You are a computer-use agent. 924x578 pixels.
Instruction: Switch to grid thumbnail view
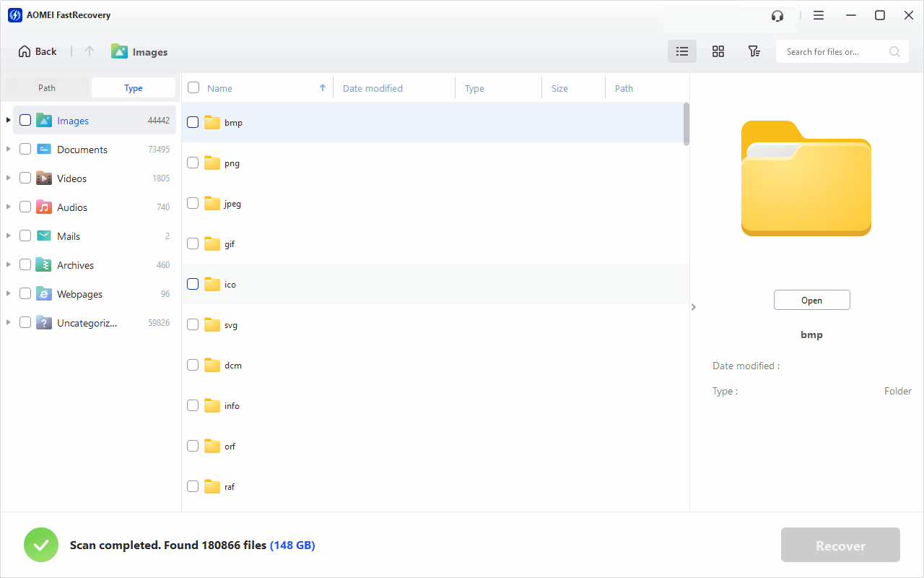pyautogui.click(x=718, y=51)
